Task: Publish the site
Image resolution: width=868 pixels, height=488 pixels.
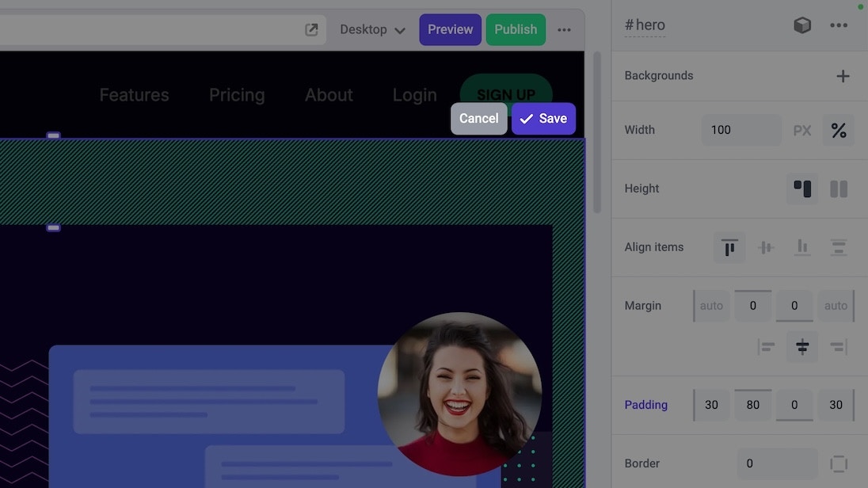Action: pos(516,29)
